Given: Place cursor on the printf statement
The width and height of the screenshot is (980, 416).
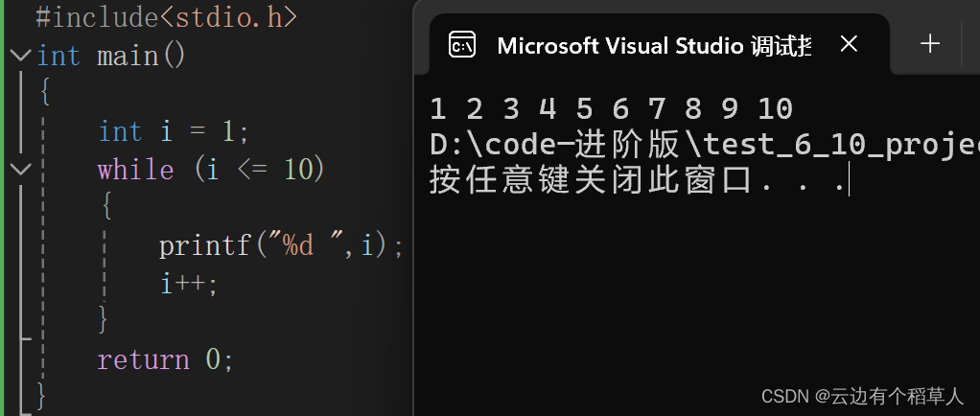Looking at the screenshot, I should 280,246.
